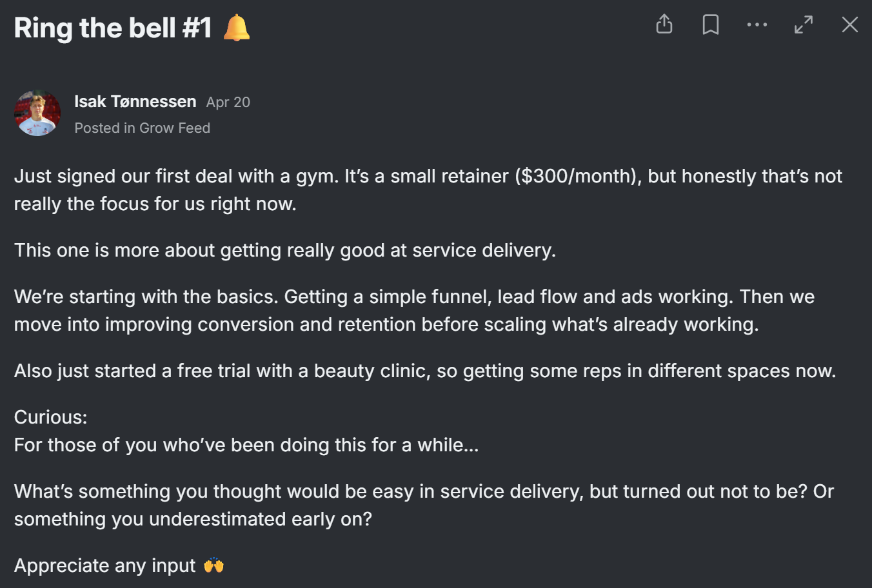Open the Grow Feed space link
The height and width of the screenshot is (588, 872).
[x=175, y=128]
